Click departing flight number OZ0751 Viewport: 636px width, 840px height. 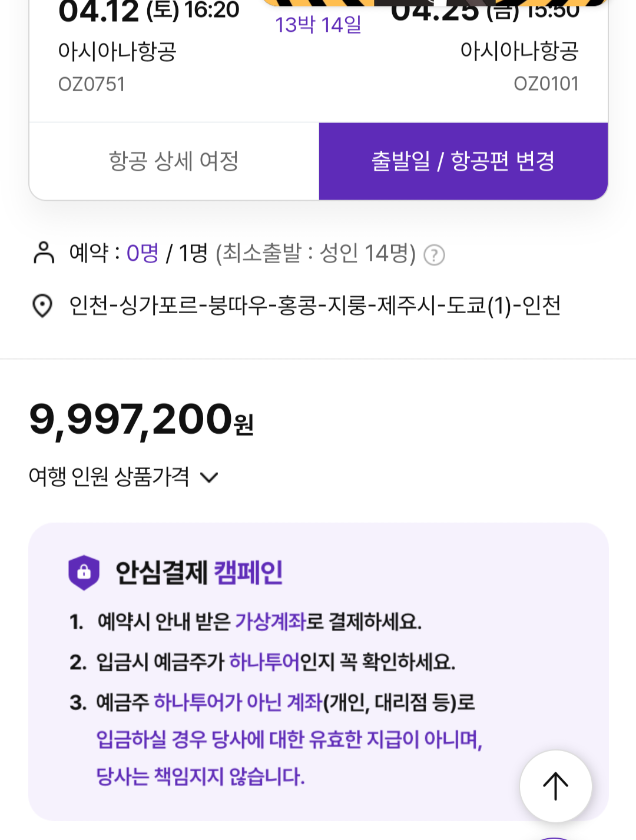click(x=91, y=84)
